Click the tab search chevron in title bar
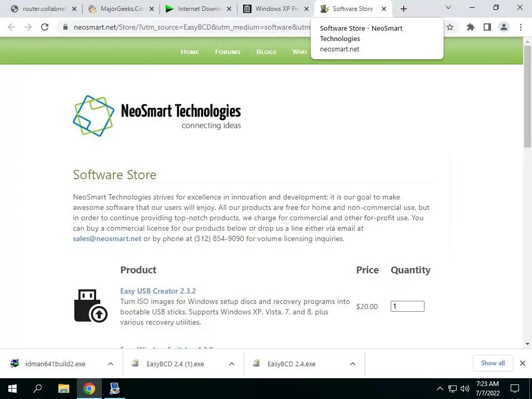The height and width of the screenshot is (399, 532). [448, 7]
